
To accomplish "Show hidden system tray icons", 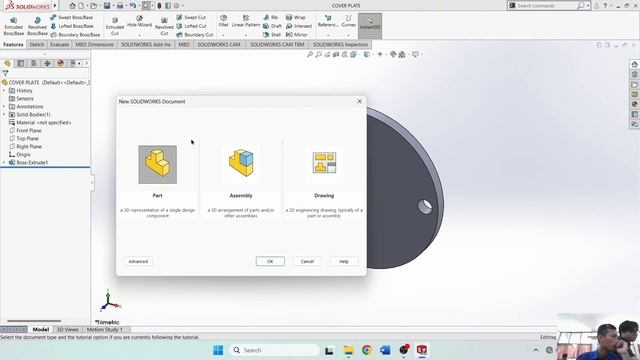I will click(536, 350).
